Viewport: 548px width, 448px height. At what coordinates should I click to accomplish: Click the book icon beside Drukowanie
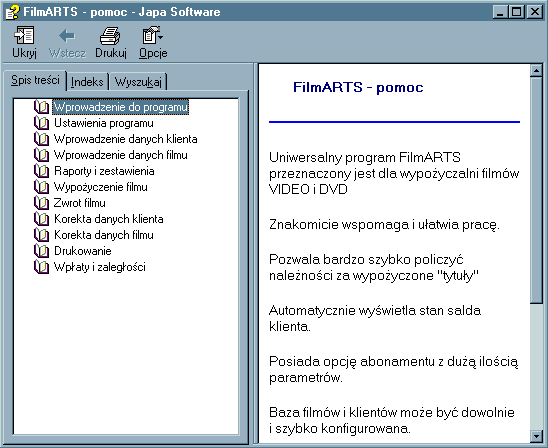[x=41, y=251]
